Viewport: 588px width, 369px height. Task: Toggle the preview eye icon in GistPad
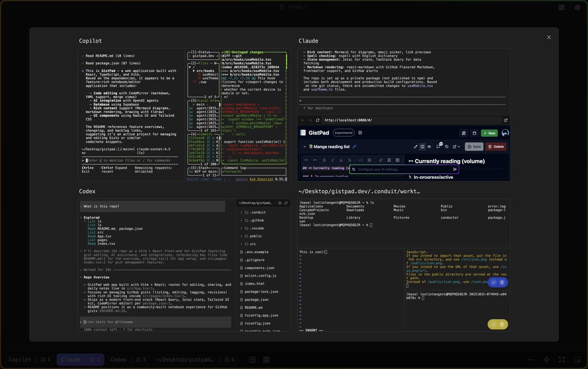(x=430, y=147)
